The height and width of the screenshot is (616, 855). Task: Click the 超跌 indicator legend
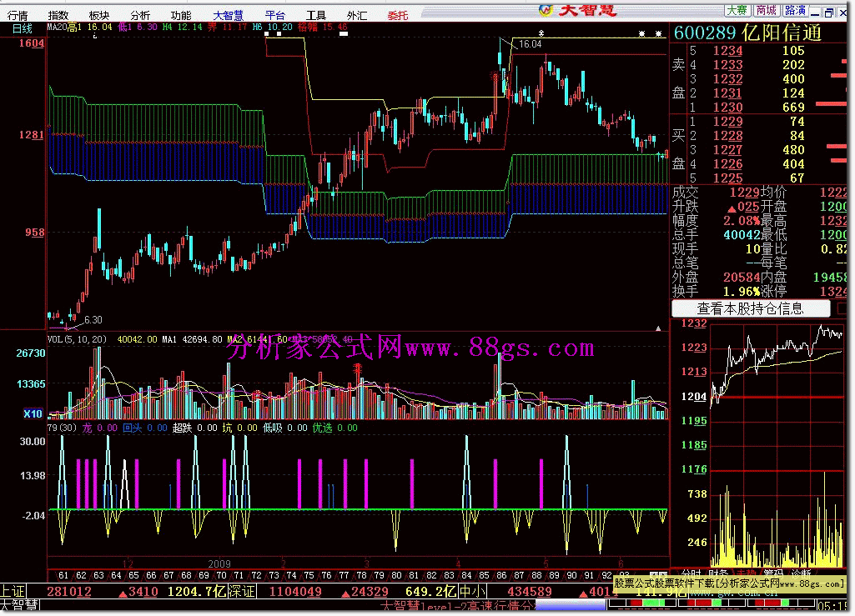182,428
